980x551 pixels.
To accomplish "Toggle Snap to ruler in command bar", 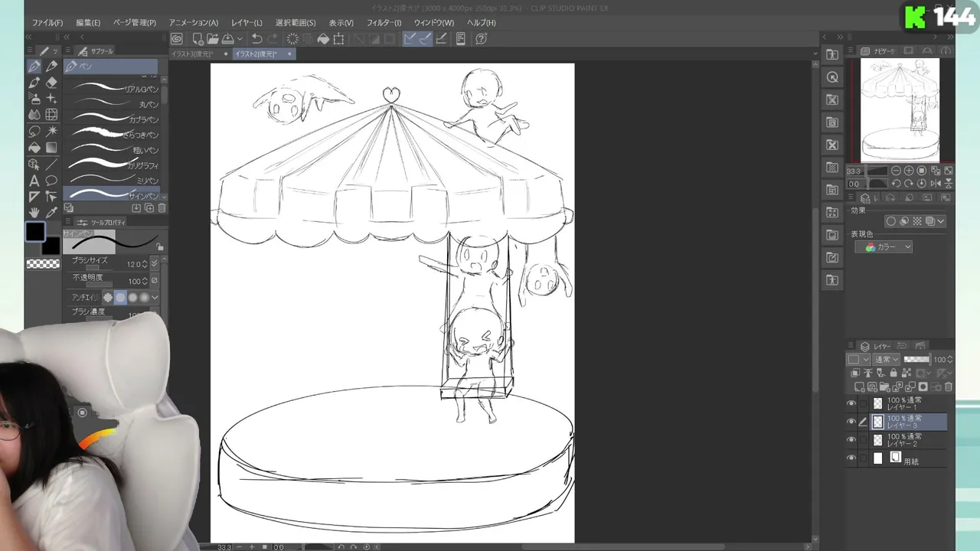I will [410, 39].
